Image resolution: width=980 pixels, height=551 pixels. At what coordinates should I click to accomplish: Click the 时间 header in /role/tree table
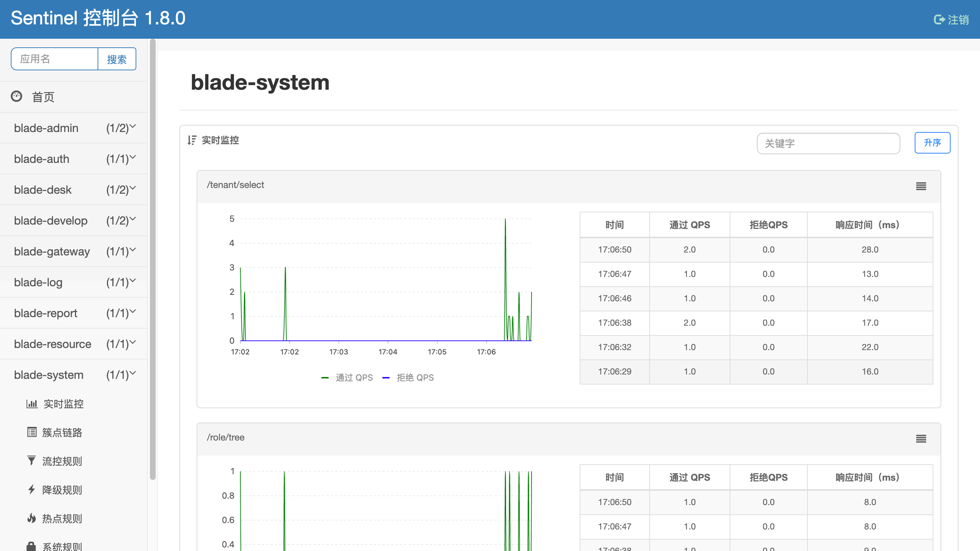click(614, 477)
